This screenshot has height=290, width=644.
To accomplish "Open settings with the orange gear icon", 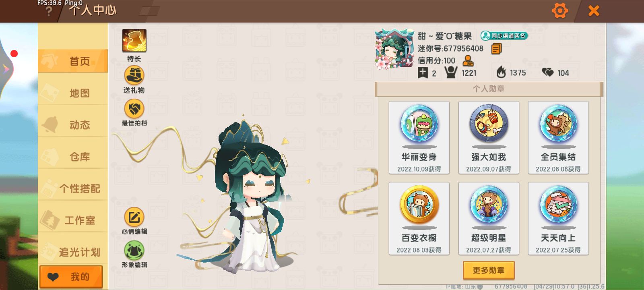I will (559, 11).
